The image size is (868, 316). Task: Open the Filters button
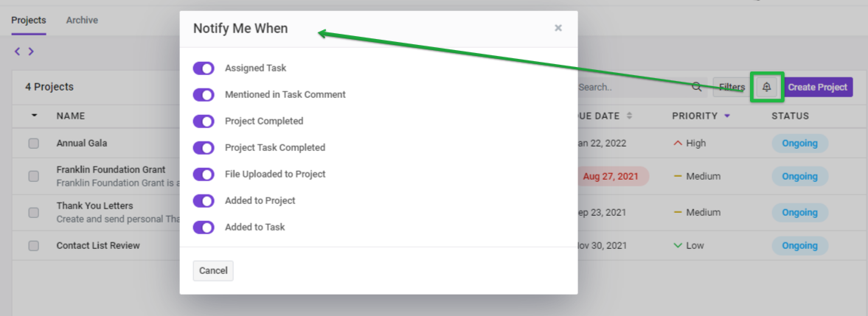pos(732,87)
